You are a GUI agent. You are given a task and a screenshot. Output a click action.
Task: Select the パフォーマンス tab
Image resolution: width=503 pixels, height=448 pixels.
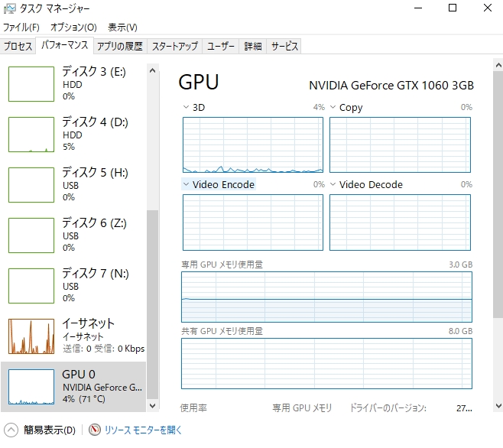pyautogui.click(x=64, y=45)
